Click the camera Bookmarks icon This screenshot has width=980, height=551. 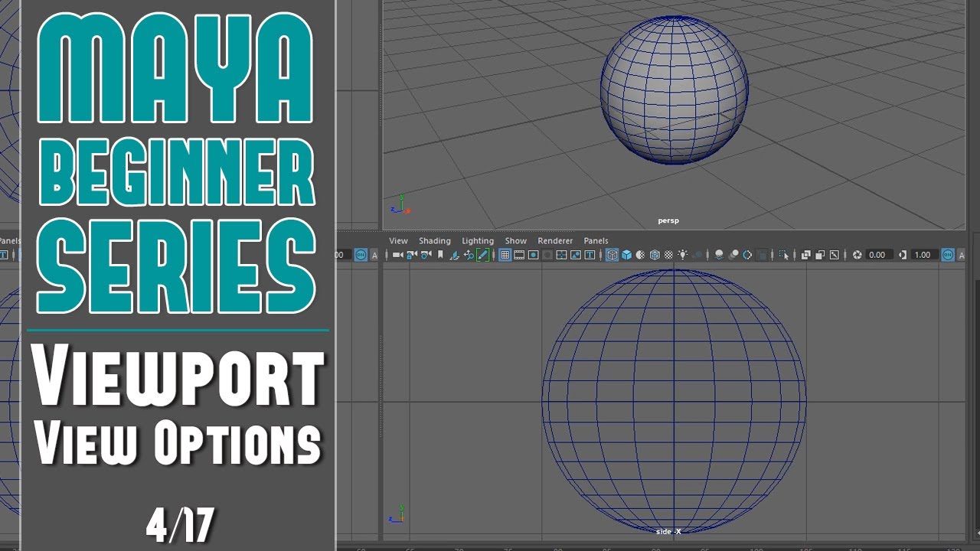click(440, 255)
